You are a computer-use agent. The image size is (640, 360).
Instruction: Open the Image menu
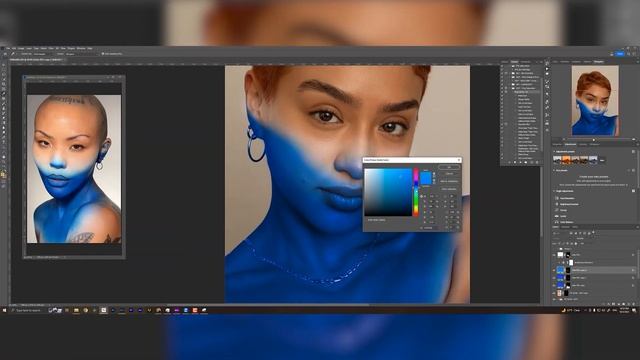click(21, 49)
